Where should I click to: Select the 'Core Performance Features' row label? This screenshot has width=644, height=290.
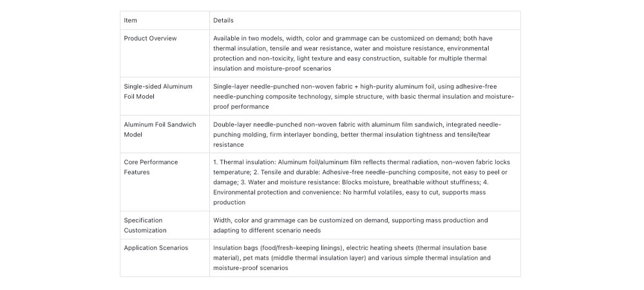(x=151, y=167)
